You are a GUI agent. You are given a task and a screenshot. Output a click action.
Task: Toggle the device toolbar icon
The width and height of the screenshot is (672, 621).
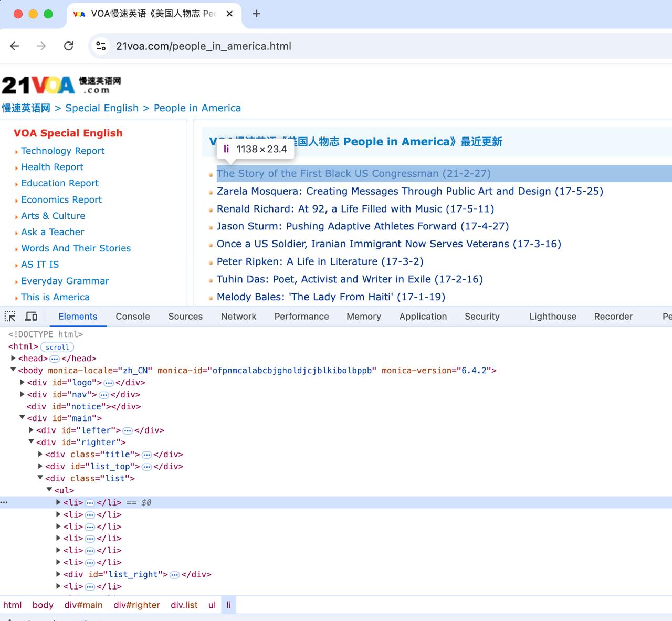click(x=31, y=317)
